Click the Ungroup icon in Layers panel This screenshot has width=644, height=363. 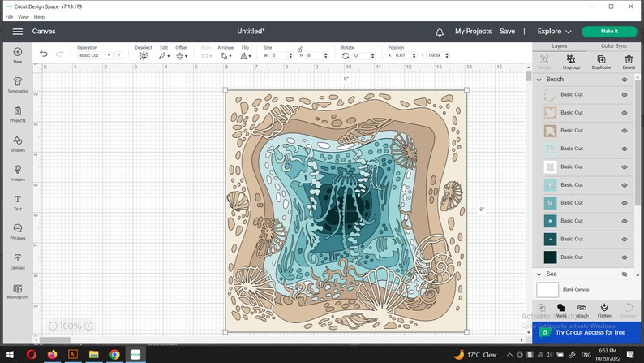pos(571,62)
